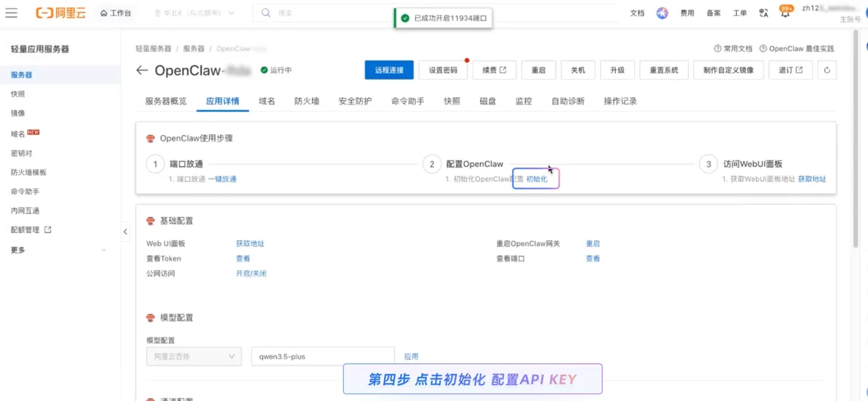Click the Alibaba Cloud logo
868x401 pixels.
61,13
